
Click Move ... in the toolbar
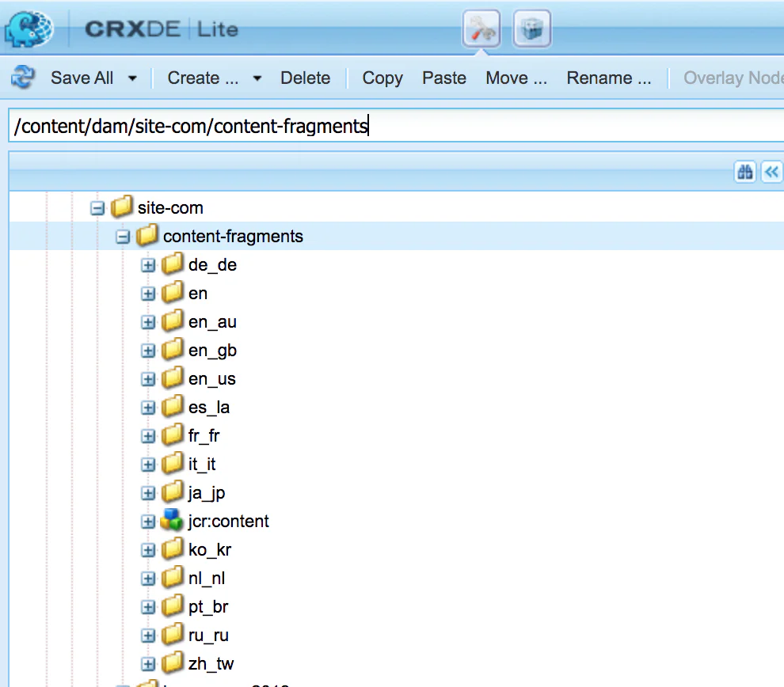516,78
